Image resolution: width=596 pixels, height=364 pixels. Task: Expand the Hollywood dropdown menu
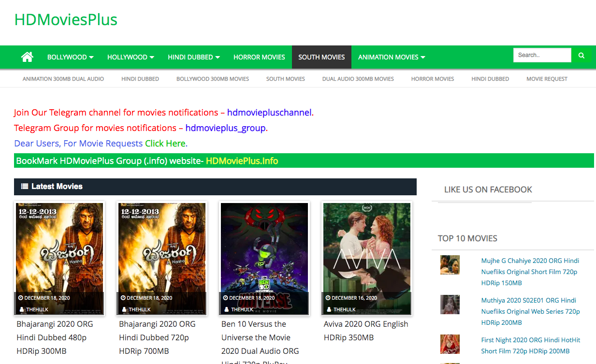[131, 57]
